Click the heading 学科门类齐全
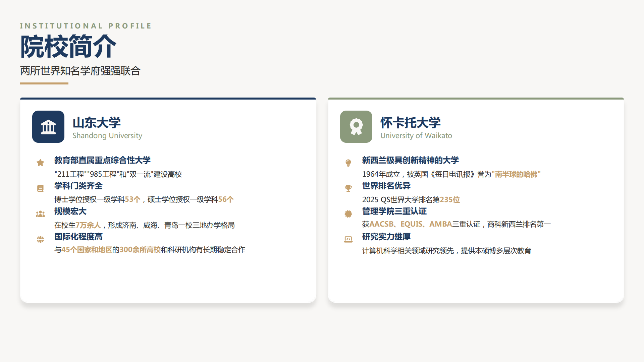The width and height of the screenshot is (644, 362). (x=78, y=186)
